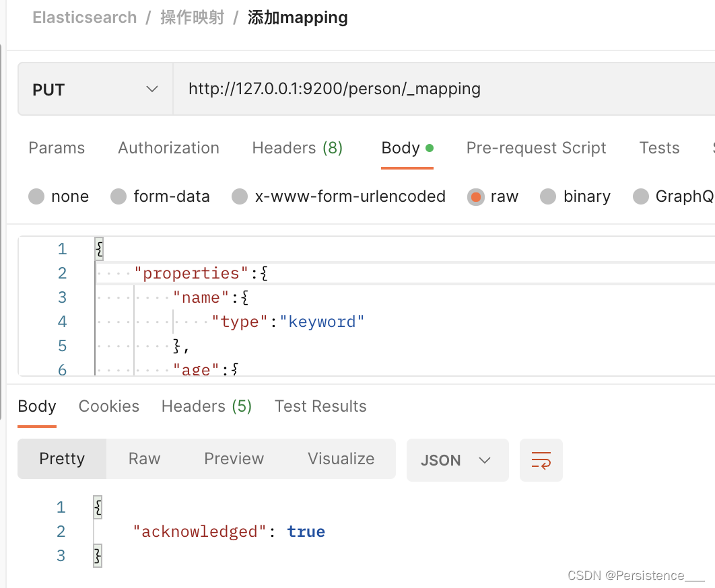The width and height of the screenshot is (715, 588).
Task: Open the JSON format dropdown
Action: click(x=457, y=460)
